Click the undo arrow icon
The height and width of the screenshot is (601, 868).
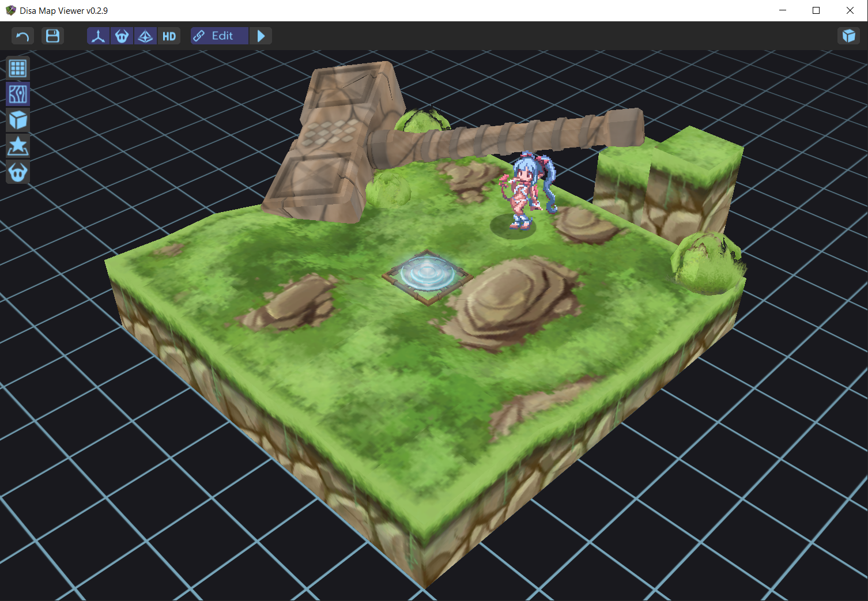click(22, 36)
